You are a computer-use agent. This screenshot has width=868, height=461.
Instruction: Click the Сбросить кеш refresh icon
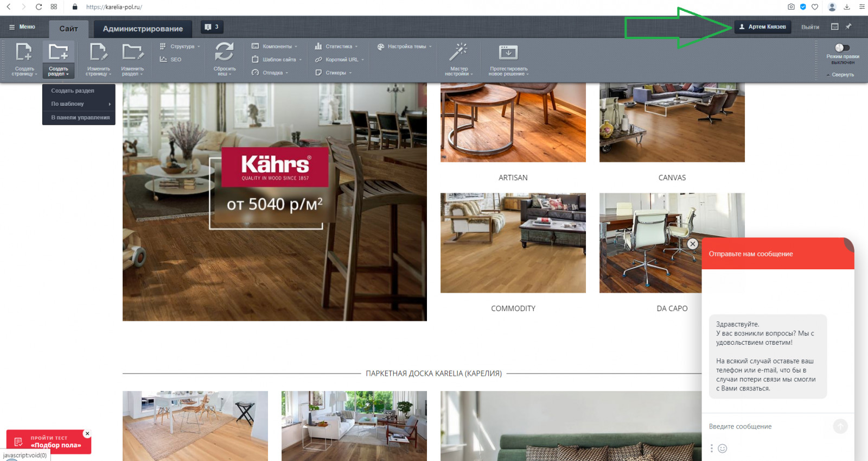(224, 52)
